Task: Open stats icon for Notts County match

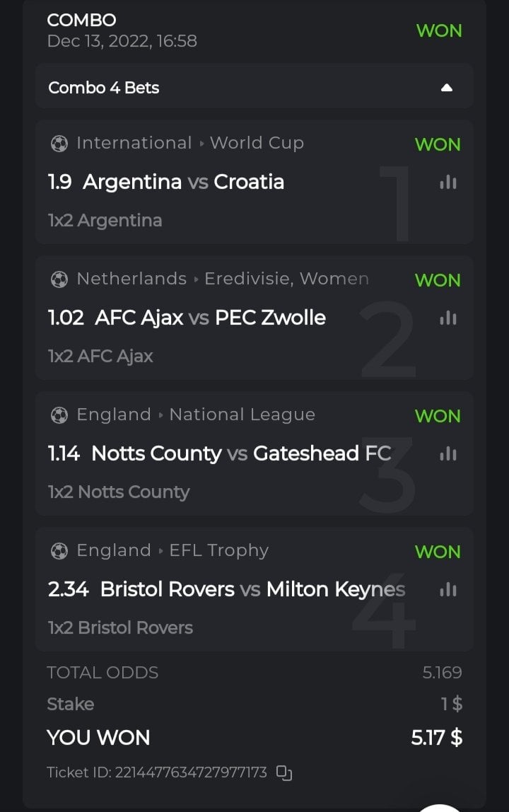Action: pos(447,454)
